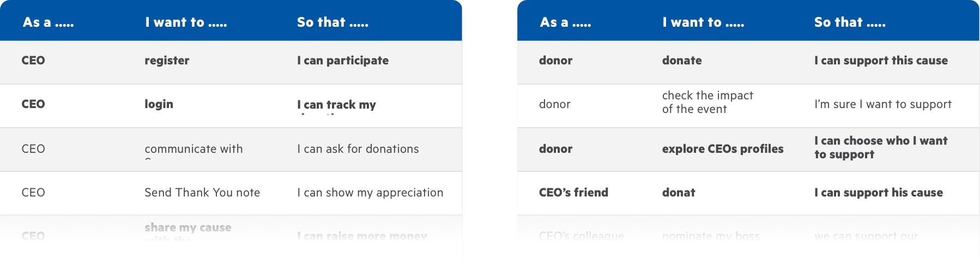
Task: Click the 'login' cell in left table
Action: click(159, 104)
